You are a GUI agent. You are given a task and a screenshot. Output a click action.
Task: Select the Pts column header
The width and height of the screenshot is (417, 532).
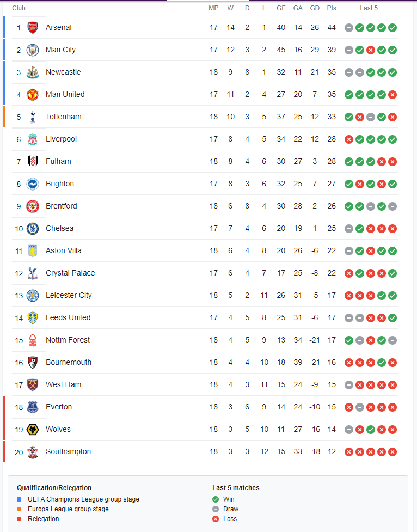point(332,8)
